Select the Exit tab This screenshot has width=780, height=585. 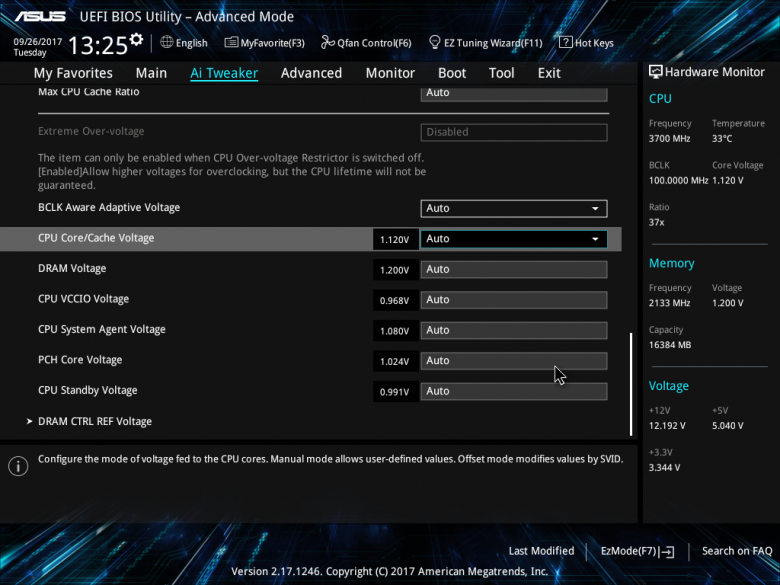coord(549,73)
